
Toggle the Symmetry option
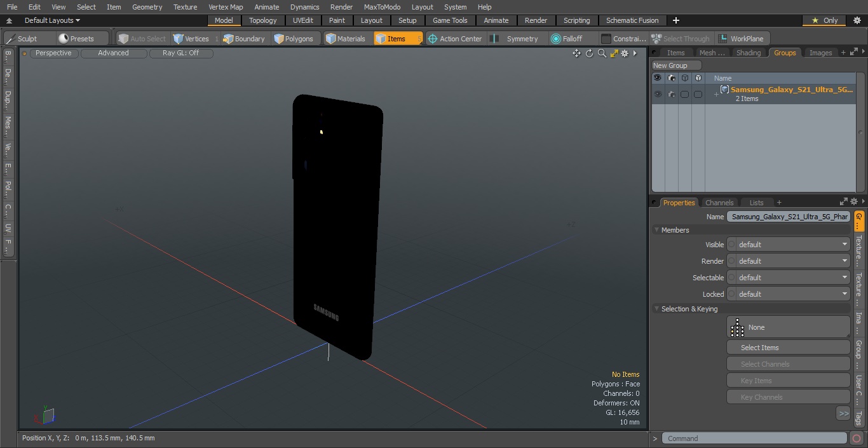point(516,39)
